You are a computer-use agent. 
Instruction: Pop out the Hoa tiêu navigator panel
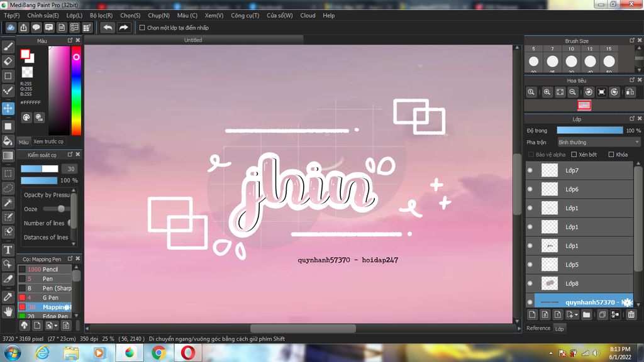coord(632,80)
